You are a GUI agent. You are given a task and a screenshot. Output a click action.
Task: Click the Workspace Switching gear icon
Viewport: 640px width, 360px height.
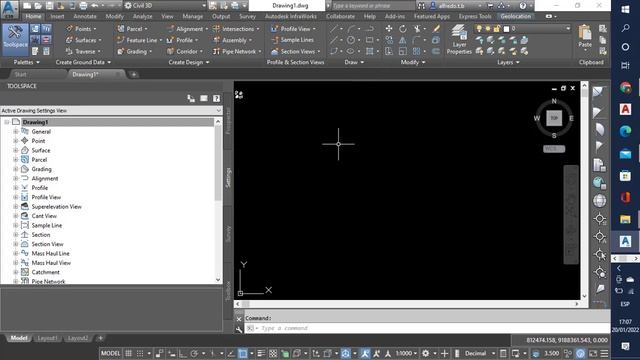pos(425,353)
